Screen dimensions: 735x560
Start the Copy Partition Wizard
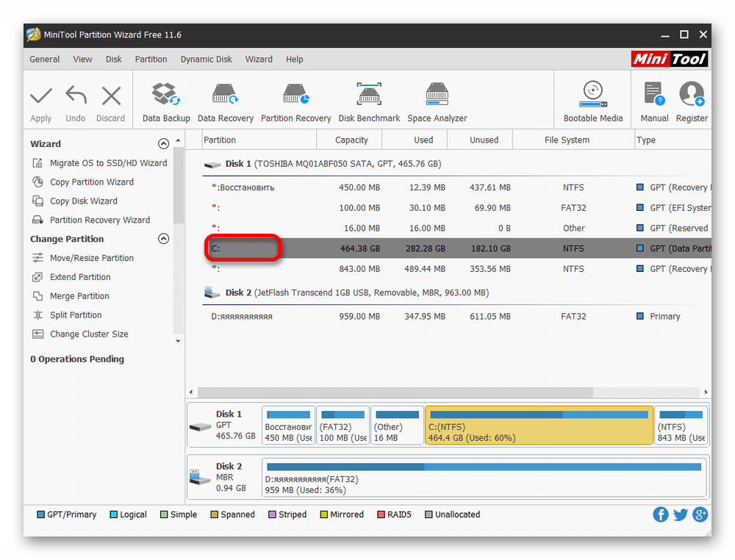92,182
